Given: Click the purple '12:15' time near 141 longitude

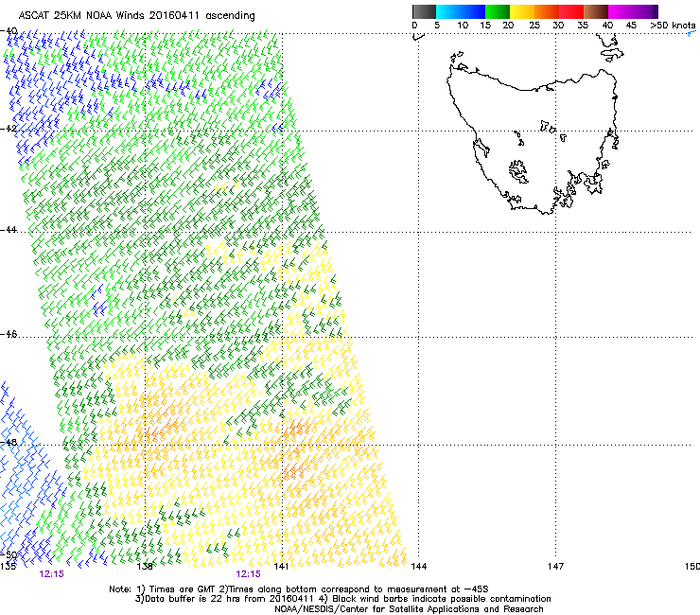Looking at the screenshot, I should pos(248,574).
